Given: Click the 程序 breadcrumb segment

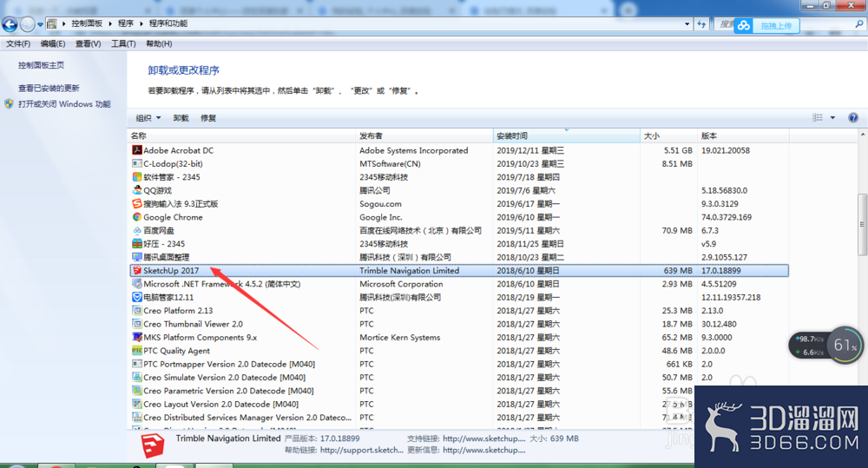Looking at the screenshot, I should click(126, 23).
